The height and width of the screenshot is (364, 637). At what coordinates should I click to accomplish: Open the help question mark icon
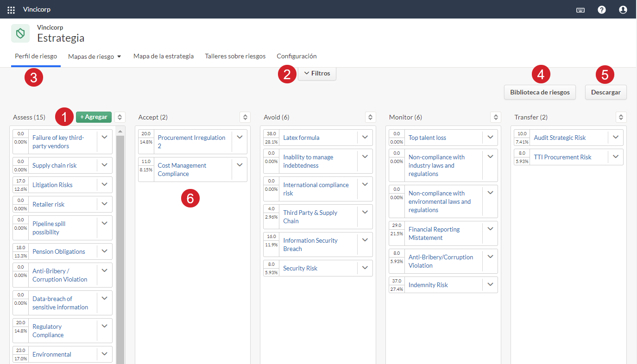click(x=602, y=10)
